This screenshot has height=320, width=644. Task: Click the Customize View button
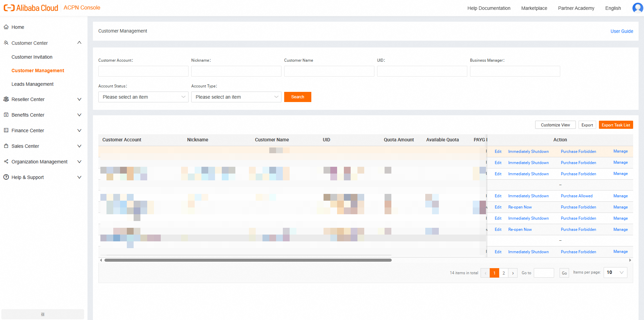tap(555, 125)
